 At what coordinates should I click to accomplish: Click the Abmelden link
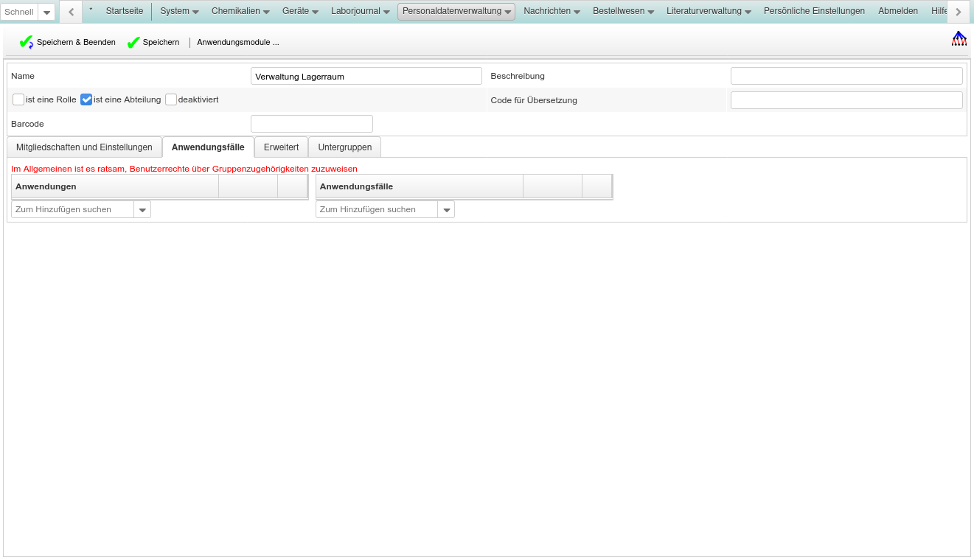point(897,11)
